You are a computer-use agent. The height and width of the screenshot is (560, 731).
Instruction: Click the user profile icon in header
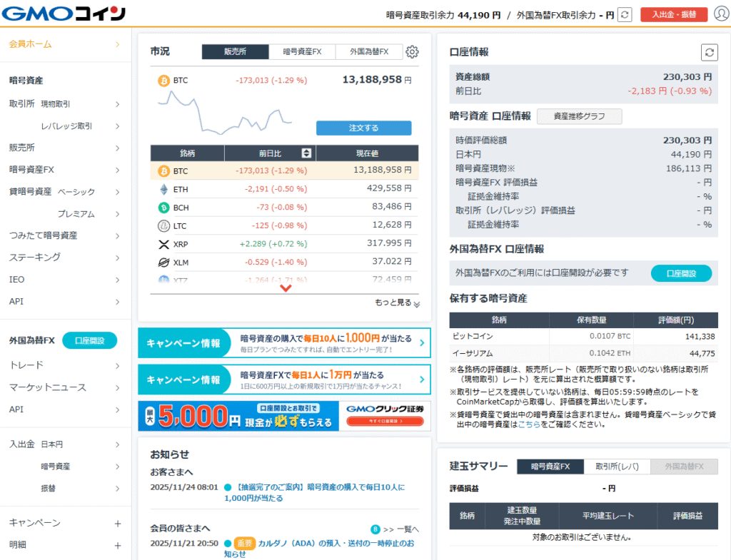coord(721,14)
